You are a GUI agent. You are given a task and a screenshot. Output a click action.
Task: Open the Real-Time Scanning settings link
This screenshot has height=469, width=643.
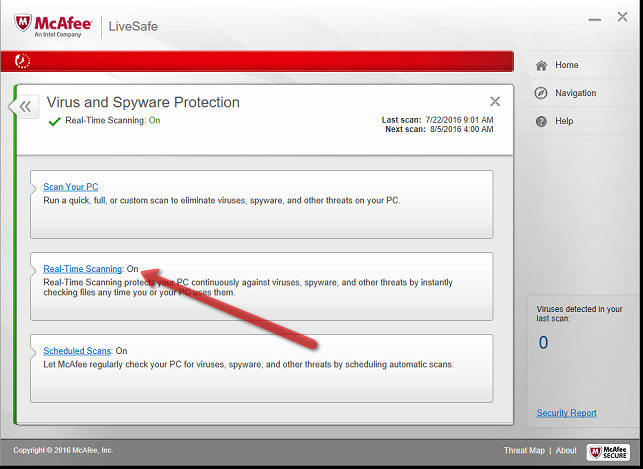pyautogui.click(x=83, y=269)
